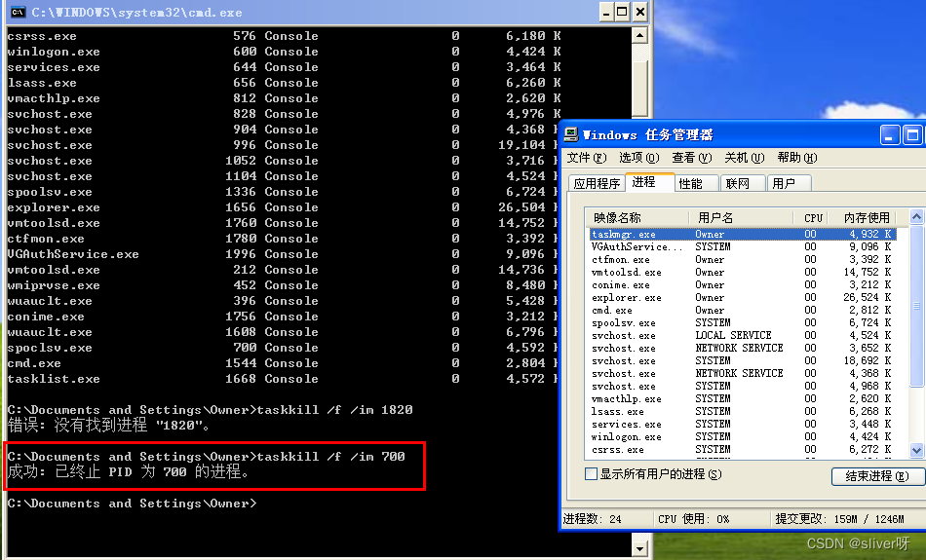Click 提交更改: 159M / 1246M status entry
926x560 pixels.
(840, 519)
